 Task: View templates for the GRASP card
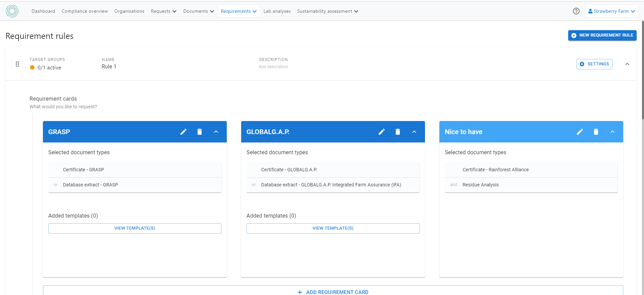point(135,228)
